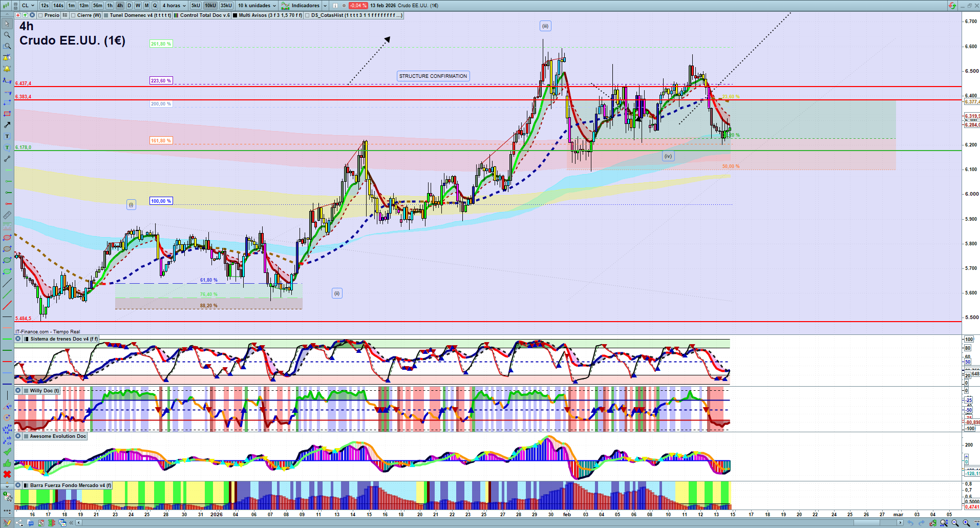980x528 pixels.
Task: Click the info icon in top toolbar
Action: click(x=335, y=6)
